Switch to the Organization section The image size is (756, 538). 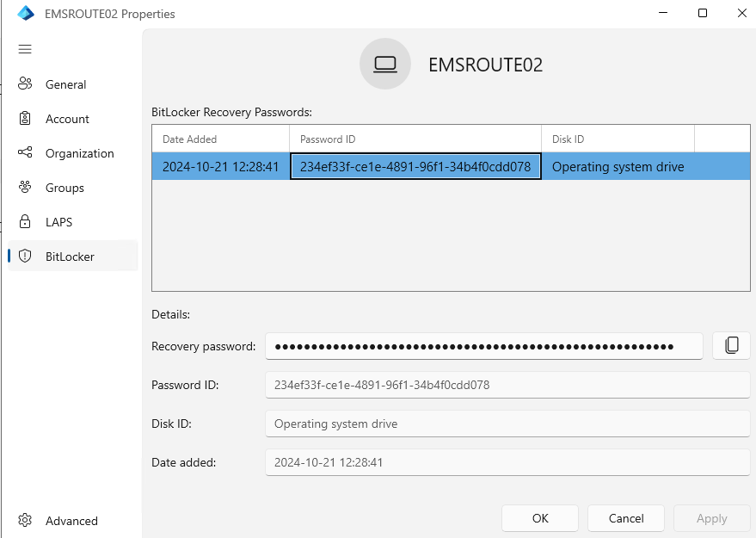79,153
